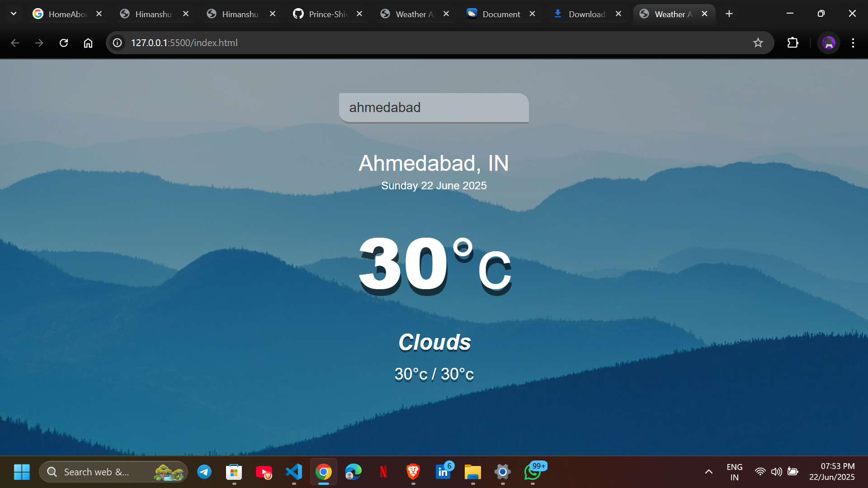Open Chrome three-dot menu

(853, 43)
